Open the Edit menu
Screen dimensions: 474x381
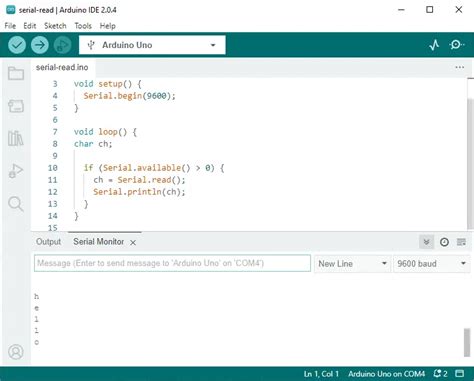pyautogui.click(x=30, y=26)
